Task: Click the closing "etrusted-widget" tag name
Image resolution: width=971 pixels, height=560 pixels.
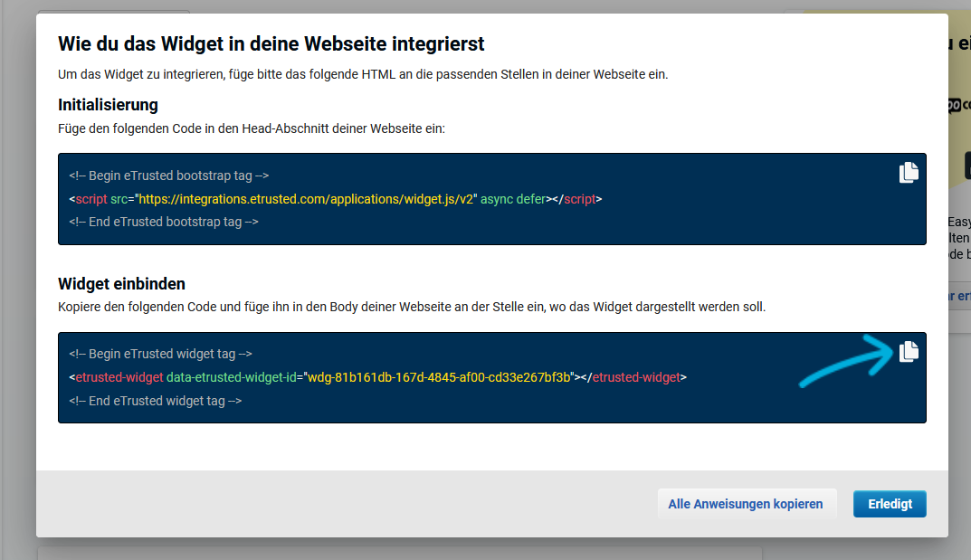Action: [x=635, y=377]
